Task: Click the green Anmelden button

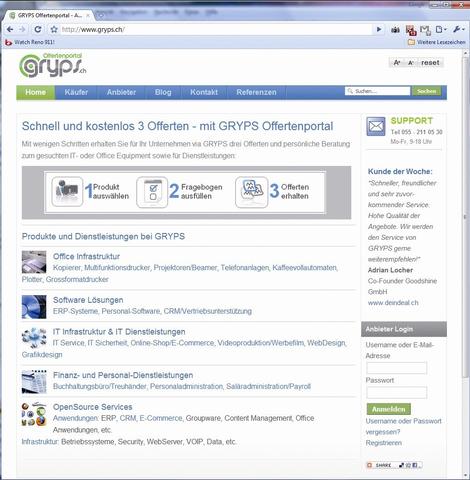Action: 389,409
